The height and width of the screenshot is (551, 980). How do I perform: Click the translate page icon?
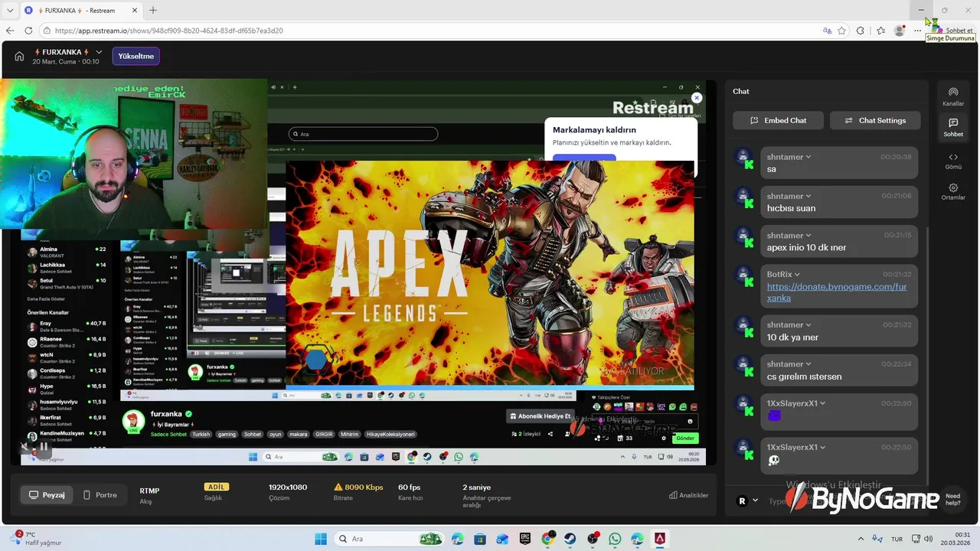pyautogui.click(x=827, y=31)
